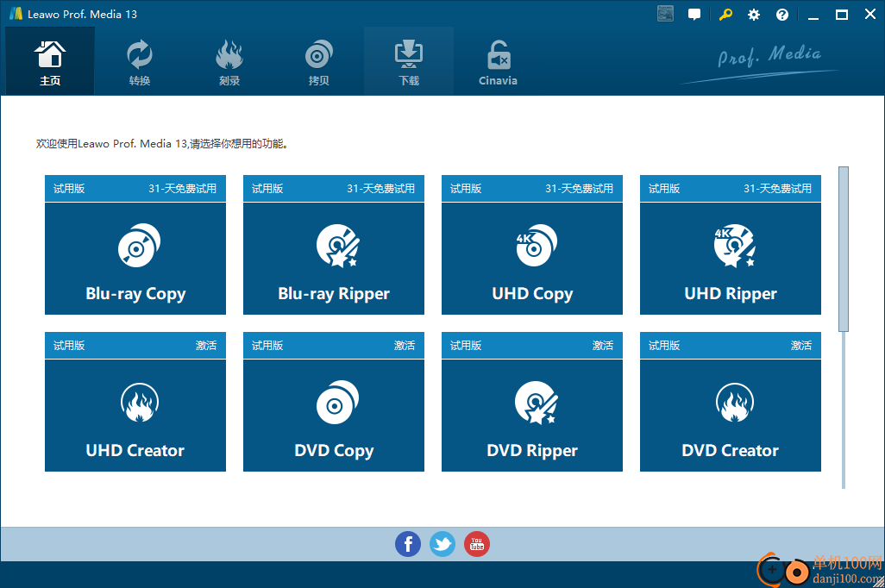Click 31-天免费试用 on UHD Copy card
885x588 pixels.
(579, 189)
